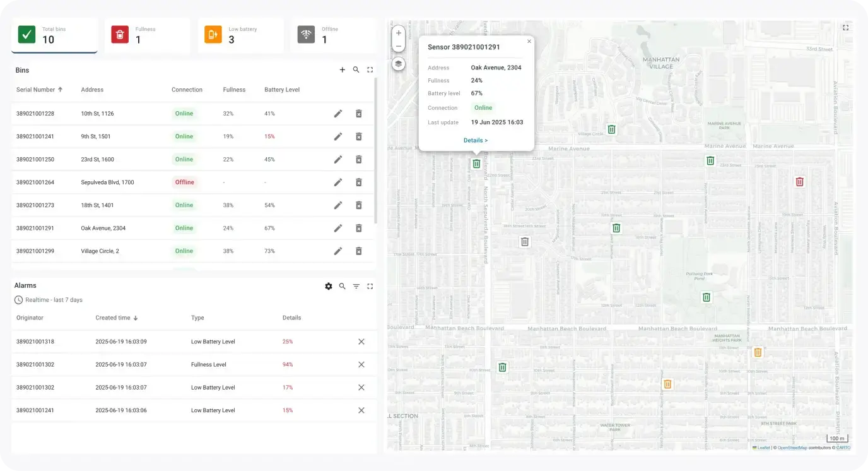Click the red bin marker on map
Viewport: 868px width, 471px height.
(799, 182)
